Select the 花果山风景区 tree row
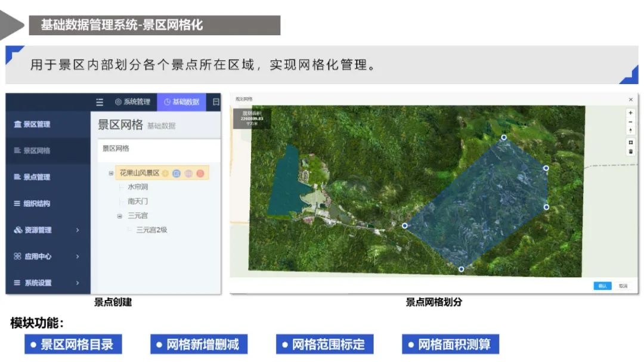The height and width of the screenshot is (362, 644). [162, 173]
